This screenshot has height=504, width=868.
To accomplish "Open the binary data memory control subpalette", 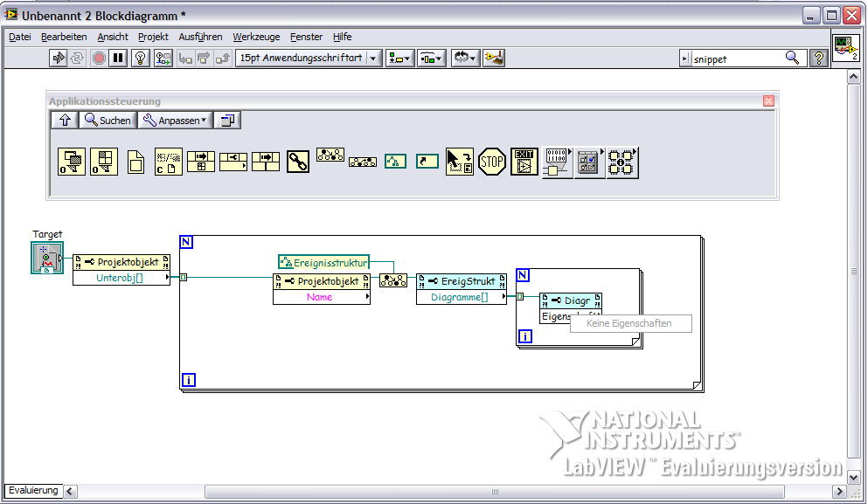I will coord(557,162).
